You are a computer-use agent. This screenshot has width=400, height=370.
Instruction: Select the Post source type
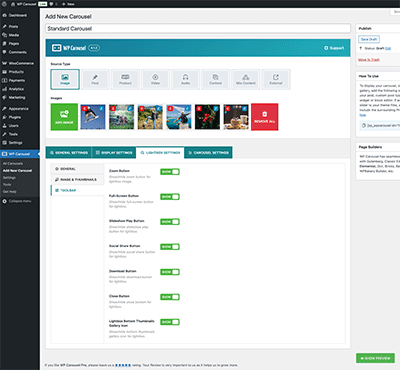coord(95,79)
